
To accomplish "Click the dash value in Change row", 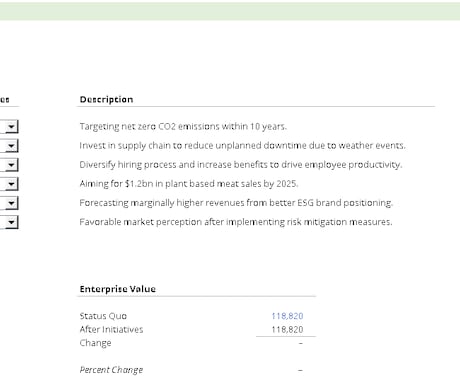I will [300, 343].
